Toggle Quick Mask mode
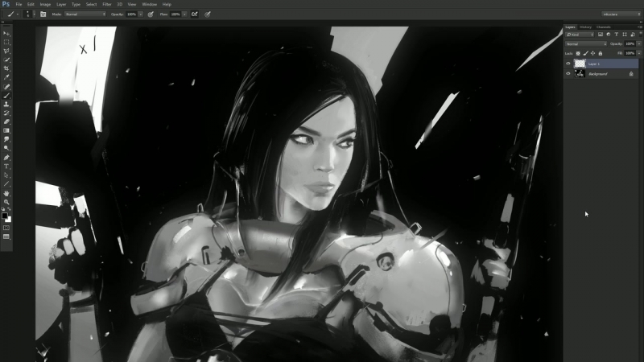Image resolution: width=644 pixels, height=362 pixels. [6, 228]
